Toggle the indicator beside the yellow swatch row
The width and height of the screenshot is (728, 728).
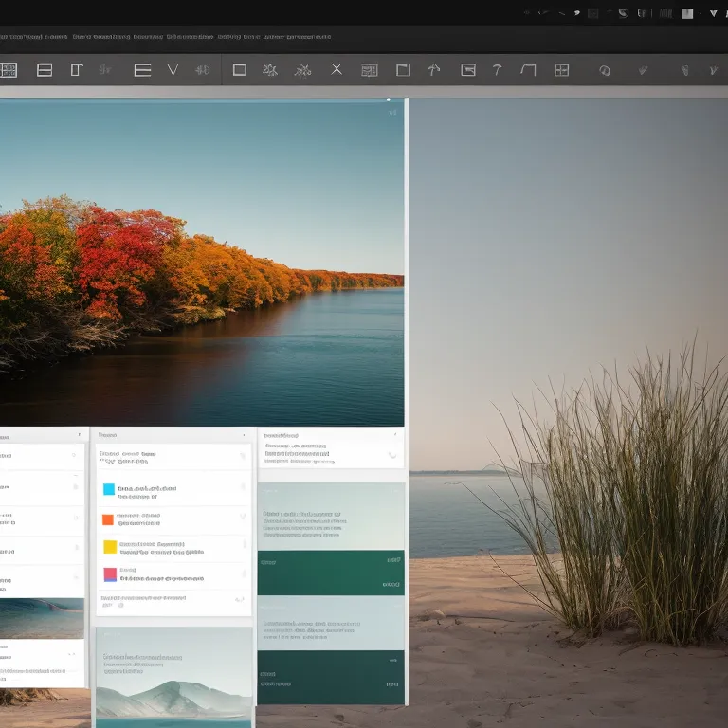[x=243, y=545]
